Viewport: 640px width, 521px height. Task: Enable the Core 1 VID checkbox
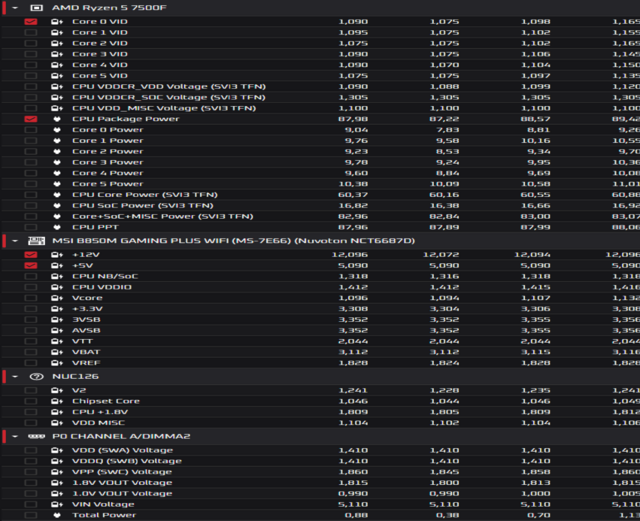click(x=31, y=32)
